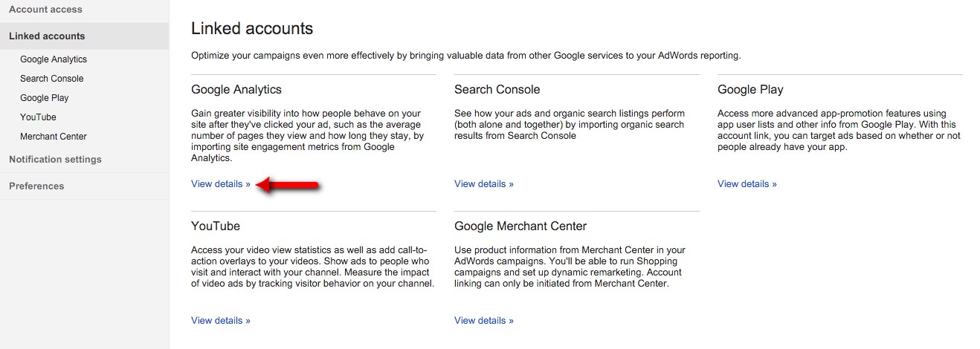
Task: Click the Google Play card heading
Action: coord(749,90)
